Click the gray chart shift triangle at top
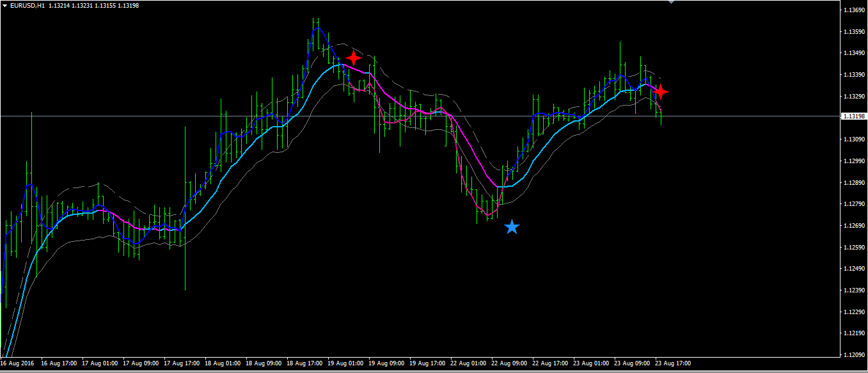The width and height of the screenshot is (868, 373). pyautogui.click(x=670, y=2)
